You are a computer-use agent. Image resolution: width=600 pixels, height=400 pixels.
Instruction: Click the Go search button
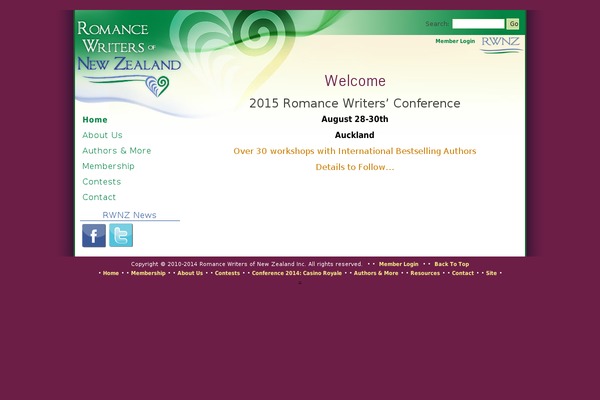pyautogui.click(x=513, y=24)
